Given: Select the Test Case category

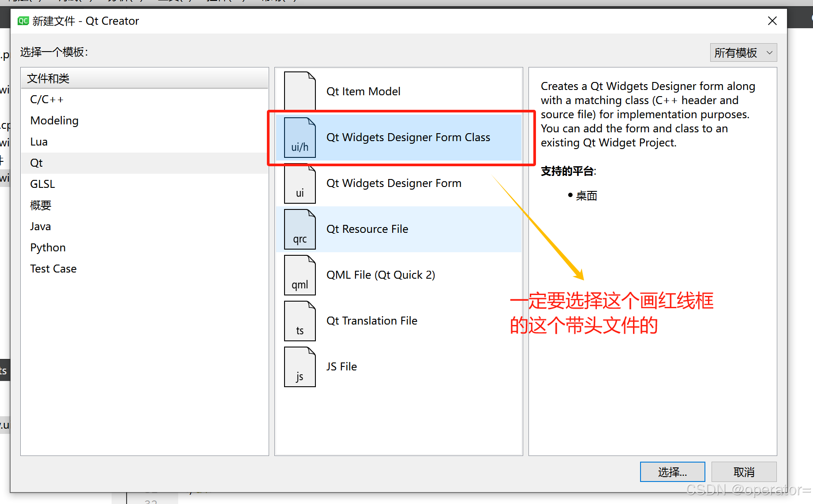Looking at the screenshot, I should pyautogui.click(x=145, y=269).
